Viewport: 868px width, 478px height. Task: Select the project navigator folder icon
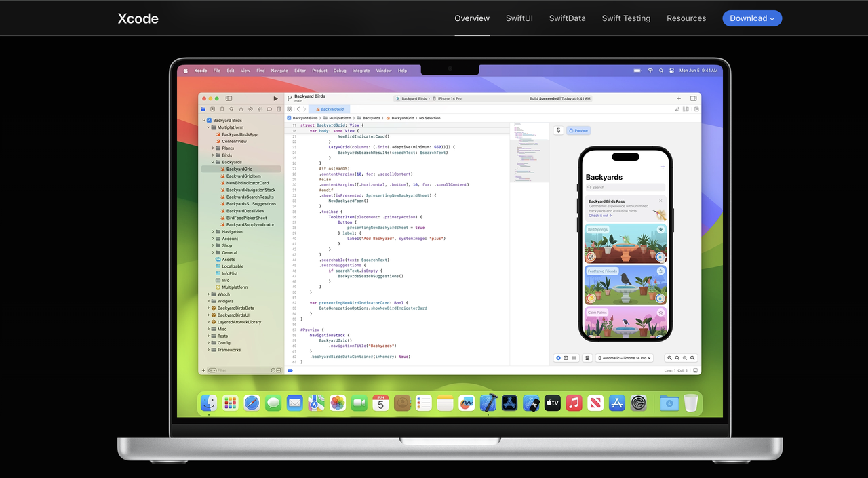pyautogui.click(x=203, y=108)
